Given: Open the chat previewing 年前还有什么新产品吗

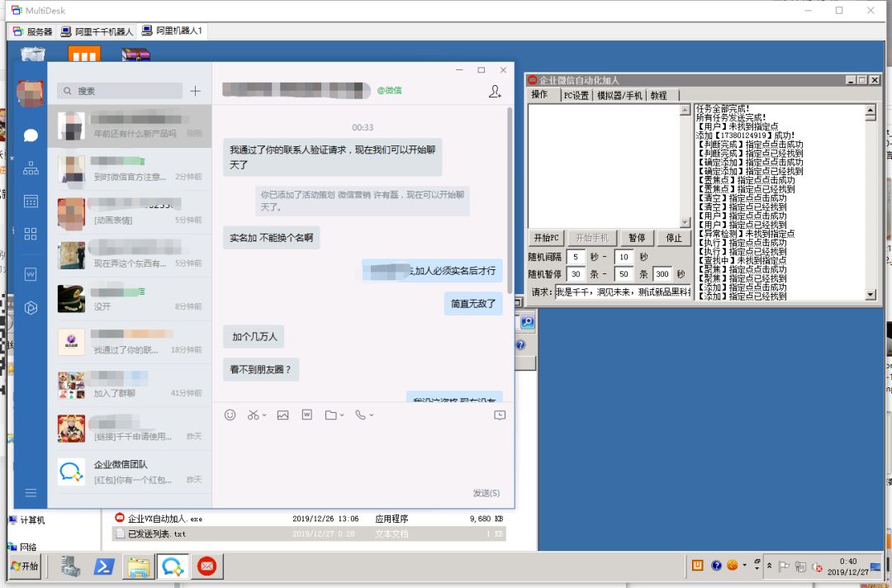Looking at the screenshot, I should 130,126.
